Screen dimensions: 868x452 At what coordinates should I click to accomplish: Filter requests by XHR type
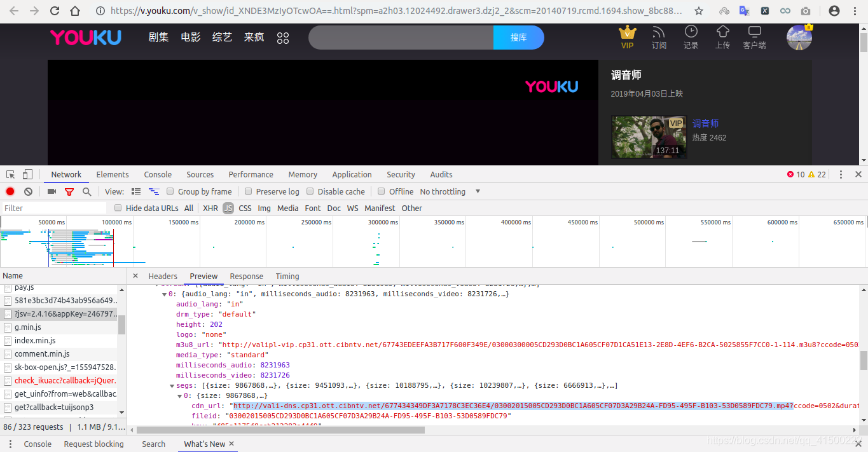(x=210, y=208)
